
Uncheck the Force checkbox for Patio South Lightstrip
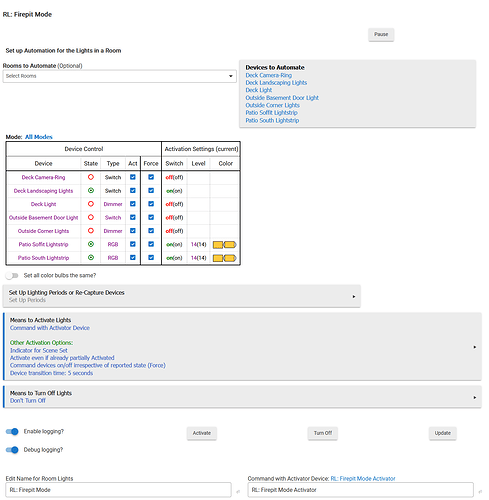[151, 257]
